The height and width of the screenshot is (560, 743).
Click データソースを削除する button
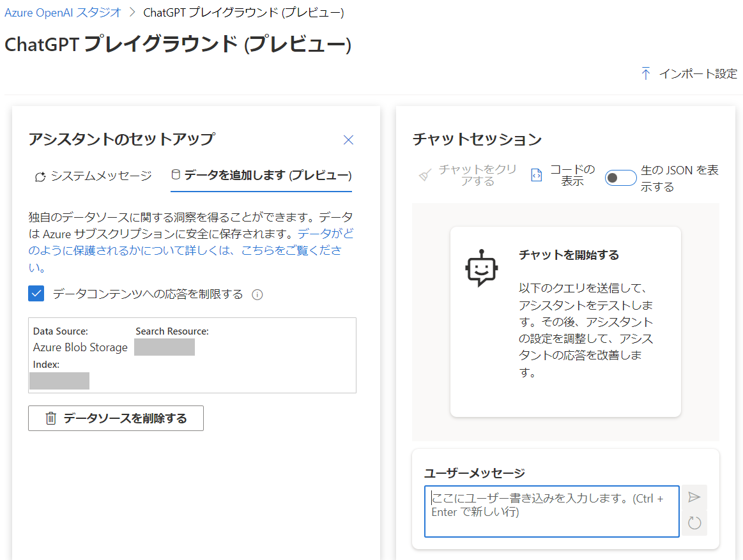point(116,418)
